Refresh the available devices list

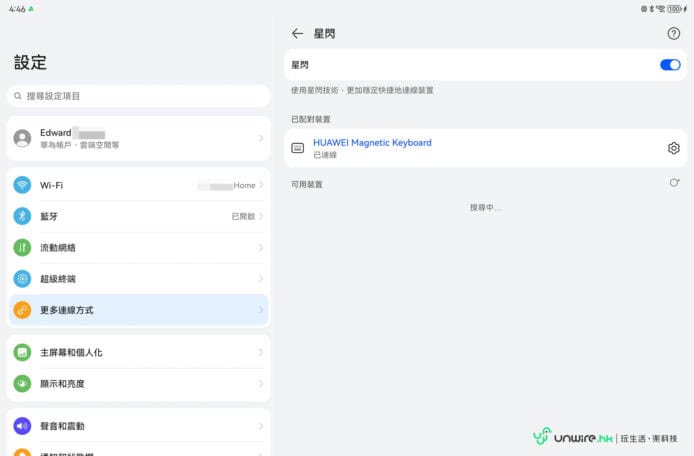(673, 183)
